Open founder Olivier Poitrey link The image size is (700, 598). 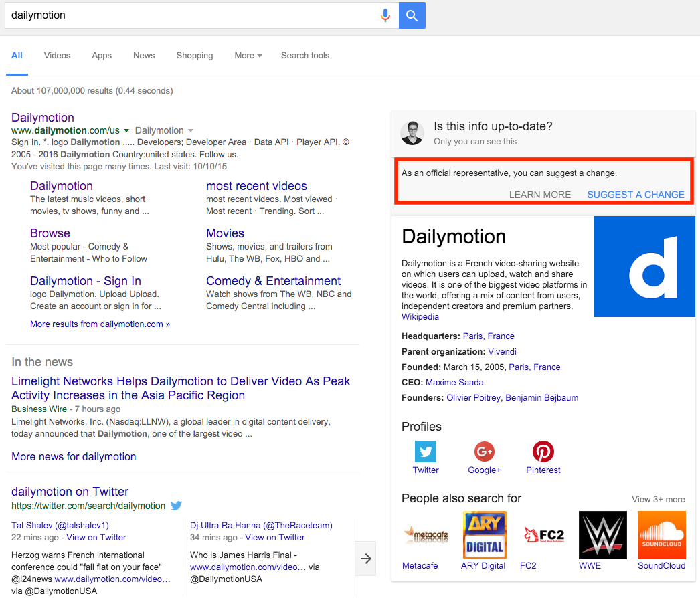(473, 397)
